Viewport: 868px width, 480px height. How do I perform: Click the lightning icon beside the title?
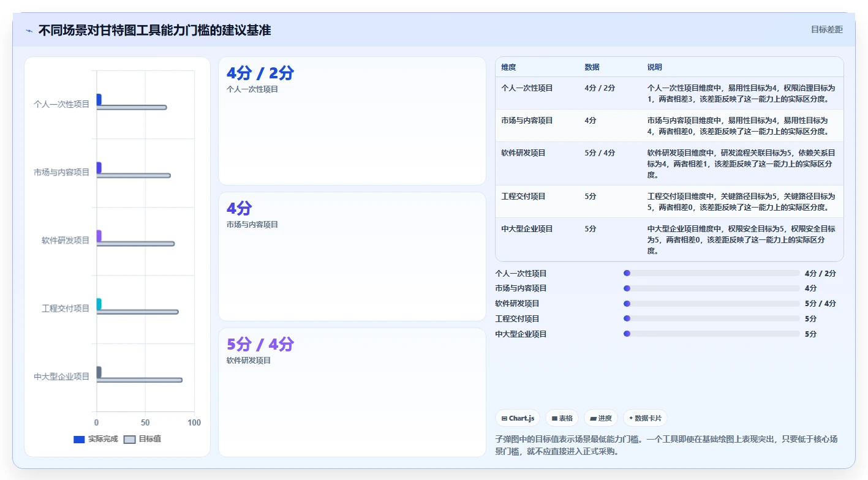pos(29,31)
